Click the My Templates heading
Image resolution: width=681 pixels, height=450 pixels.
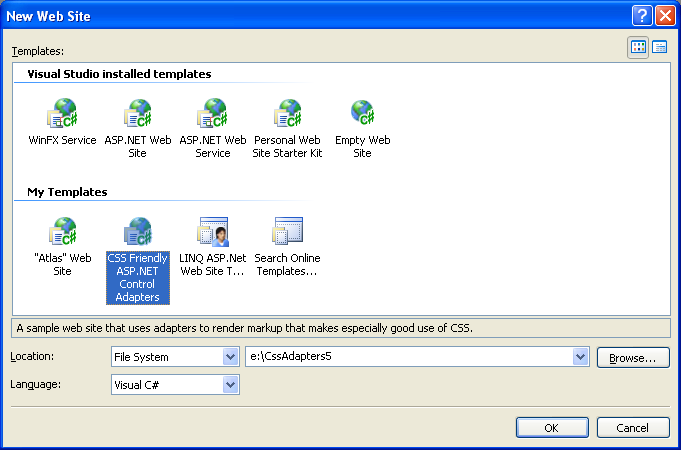coord(67,192)
